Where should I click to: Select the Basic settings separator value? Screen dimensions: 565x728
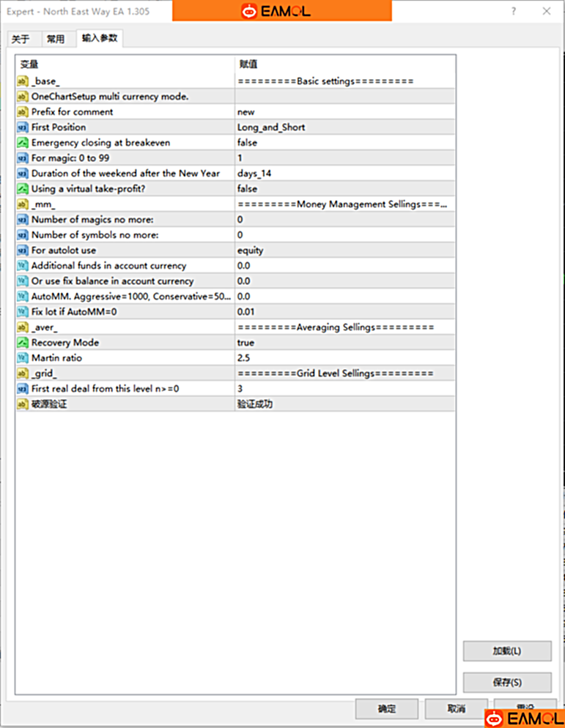(345, 81)
